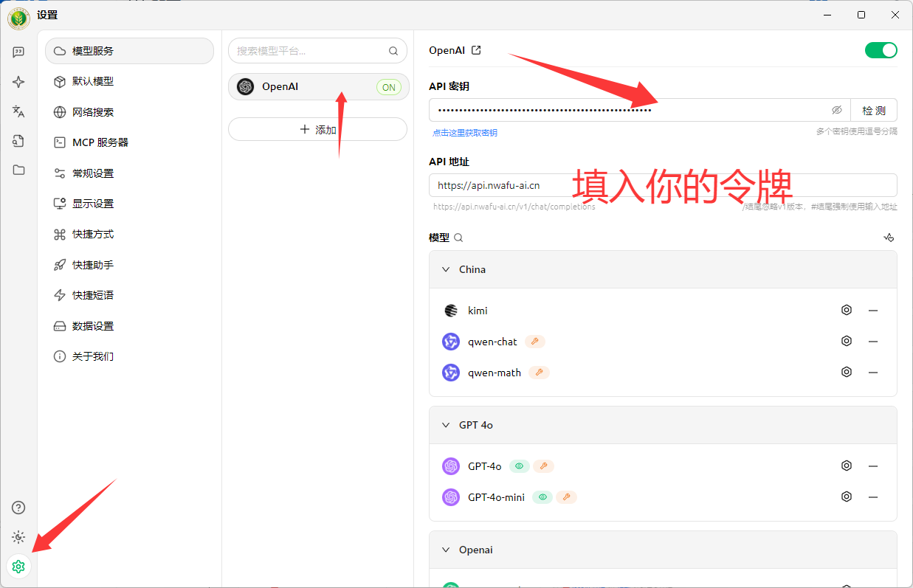
Task: Click the search icon next to 模型
Action: 458,238
